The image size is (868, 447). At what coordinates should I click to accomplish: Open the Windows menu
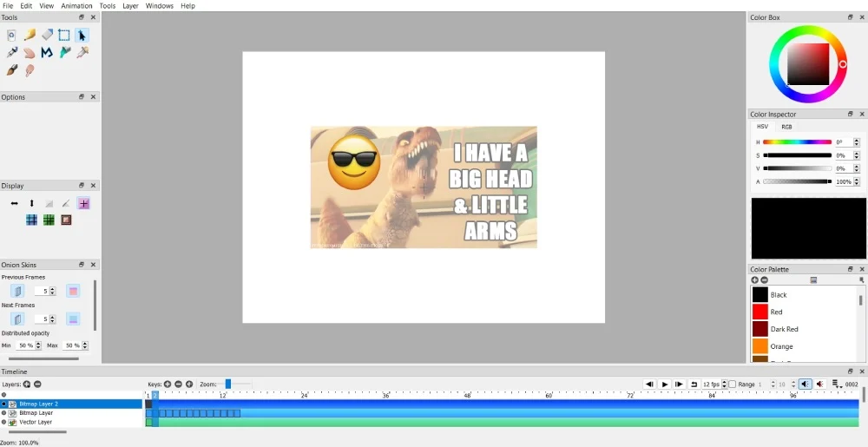coord(160,5)
